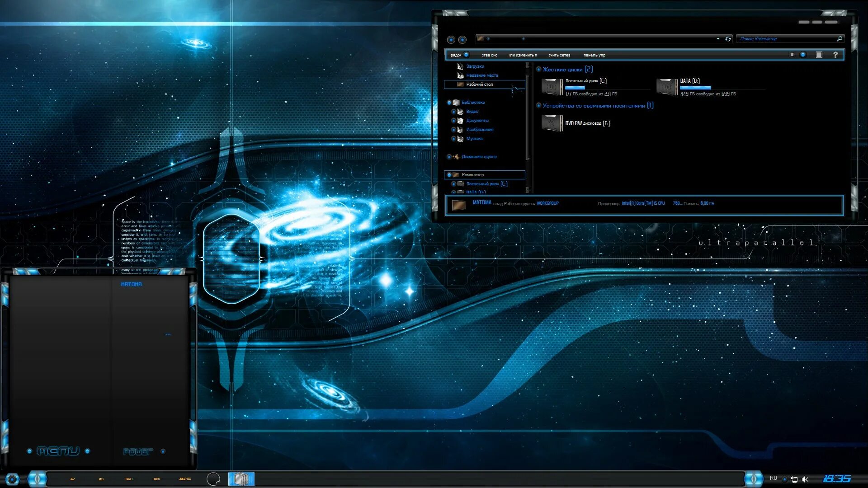Click the DATA D: usage bar
This screenshot has height=488, width=868.
click(x=722, y=87)
